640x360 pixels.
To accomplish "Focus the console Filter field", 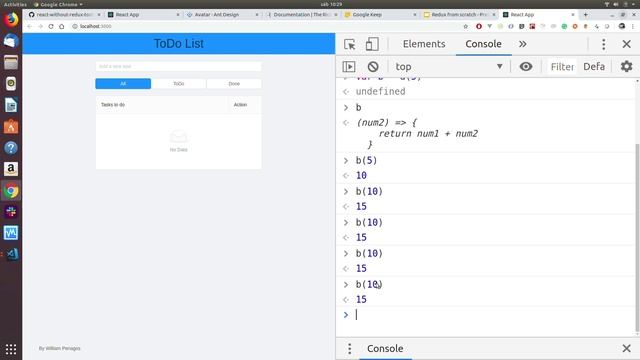I will click(x=562, y=67).
